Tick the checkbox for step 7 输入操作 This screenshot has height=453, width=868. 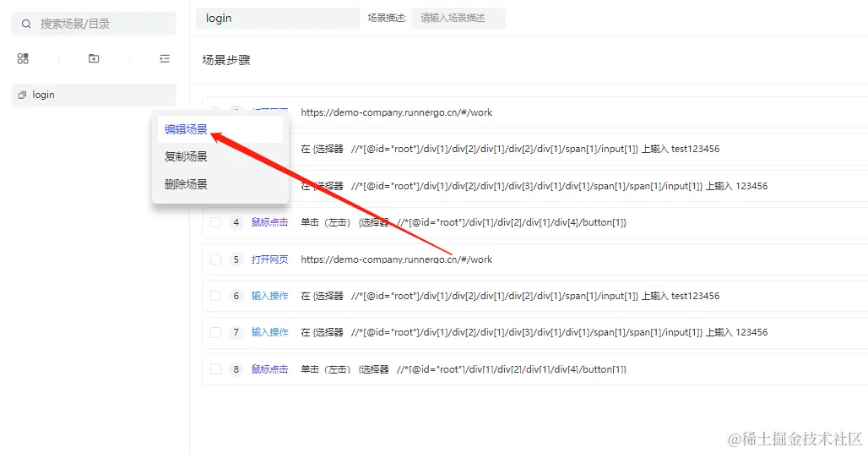216,332
